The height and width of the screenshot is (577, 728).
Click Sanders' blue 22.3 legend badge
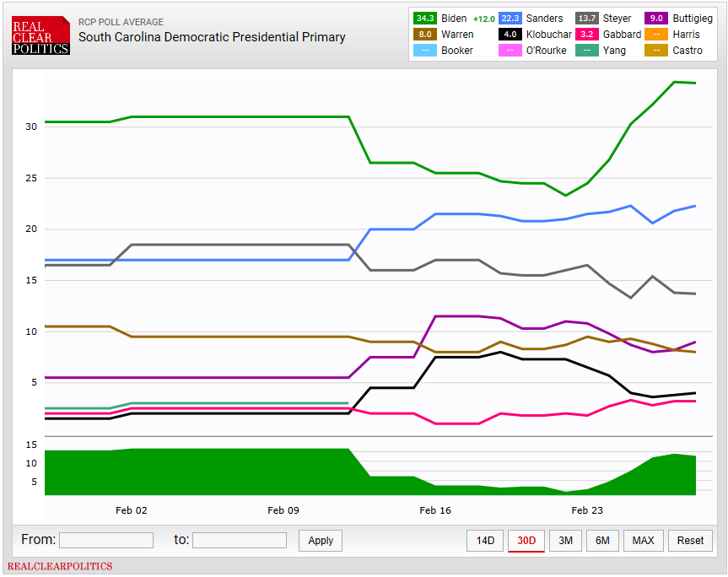tap(509, 19)
